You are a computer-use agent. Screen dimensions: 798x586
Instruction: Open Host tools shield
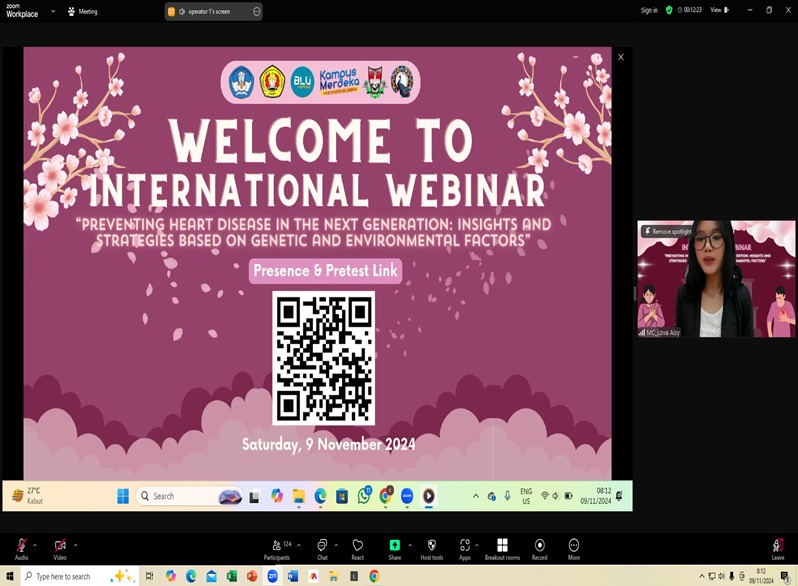(x=431, y=546)
